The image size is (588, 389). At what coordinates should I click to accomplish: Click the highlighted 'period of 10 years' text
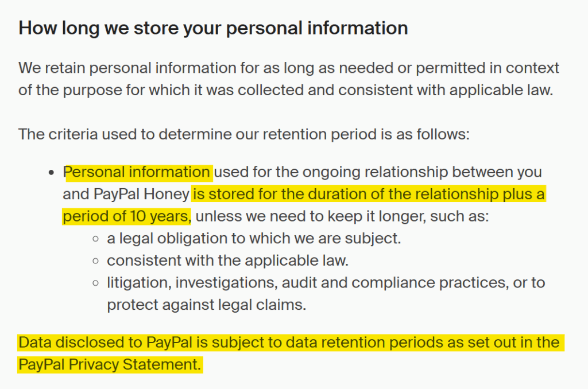tap(126, 217)
